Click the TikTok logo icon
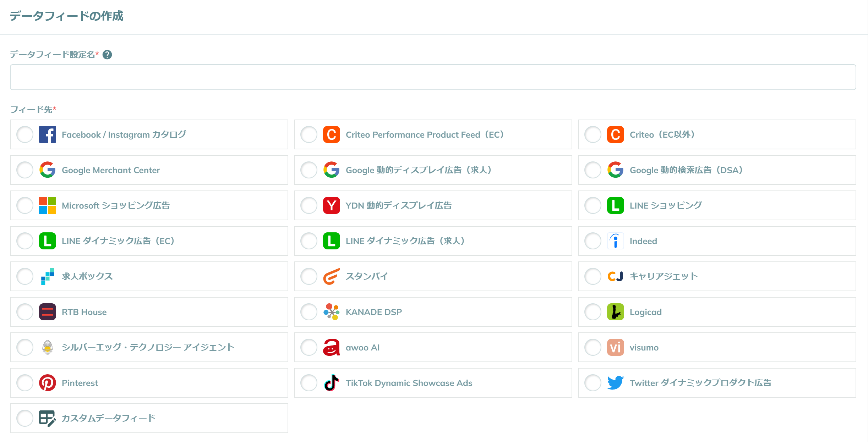This screenshot has height=442, width=868. [x=332, y=383]
